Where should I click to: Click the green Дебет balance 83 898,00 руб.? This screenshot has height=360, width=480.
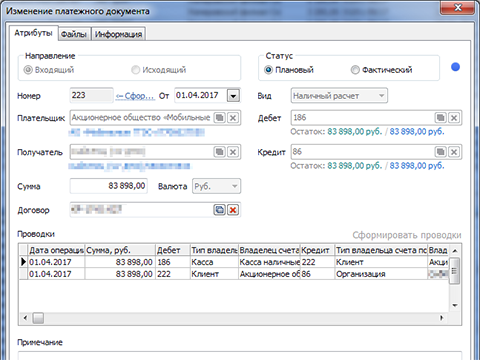point(354,132)
